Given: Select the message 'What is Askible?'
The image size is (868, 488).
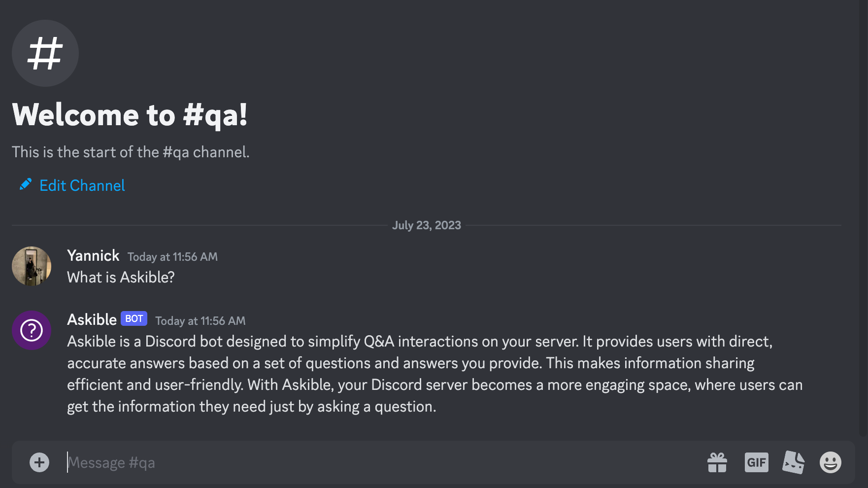Looking at the screenshot, I should [120, 277].
